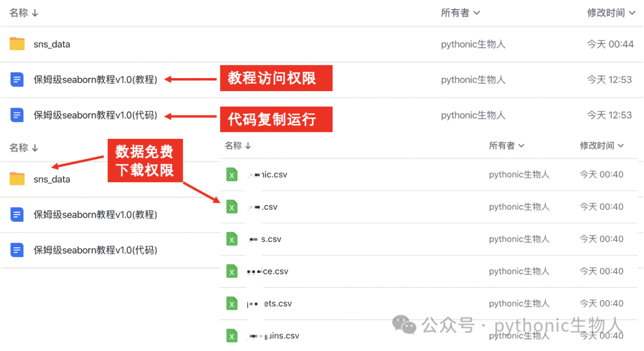This screenshot has height=351, width=644.
Task: Expand the 修改时间 dropdown in the csv list
Action: point(602,146)
